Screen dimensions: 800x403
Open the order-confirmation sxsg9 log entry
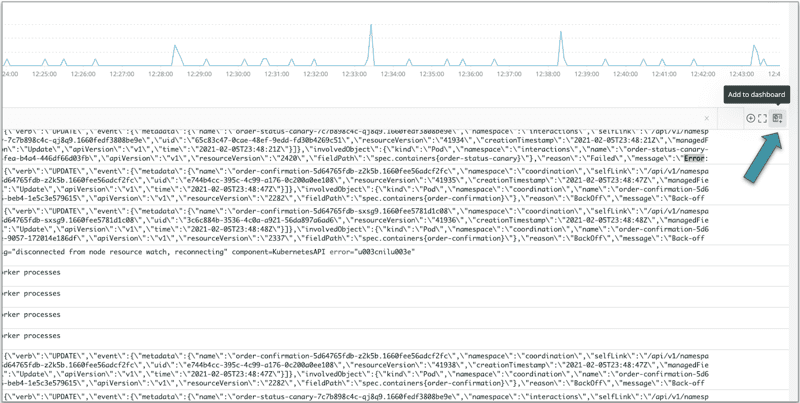coord(350,225)
